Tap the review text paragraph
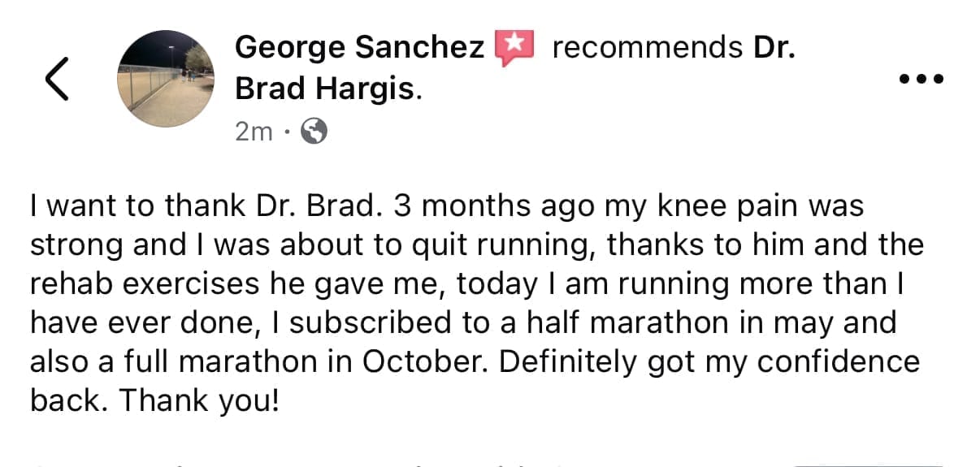 pos(475,304)
